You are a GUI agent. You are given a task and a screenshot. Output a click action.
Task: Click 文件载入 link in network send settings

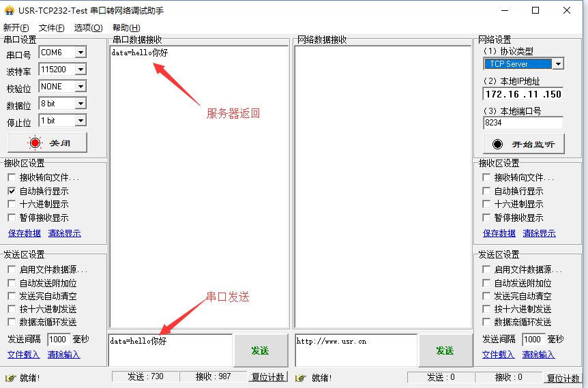[498, 355]
